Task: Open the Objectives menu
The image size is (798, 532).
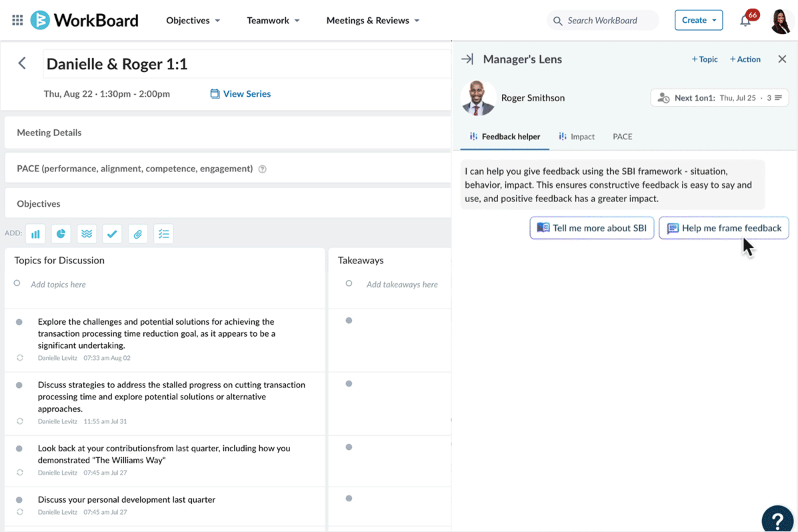Action: click(x=193, y=21)
